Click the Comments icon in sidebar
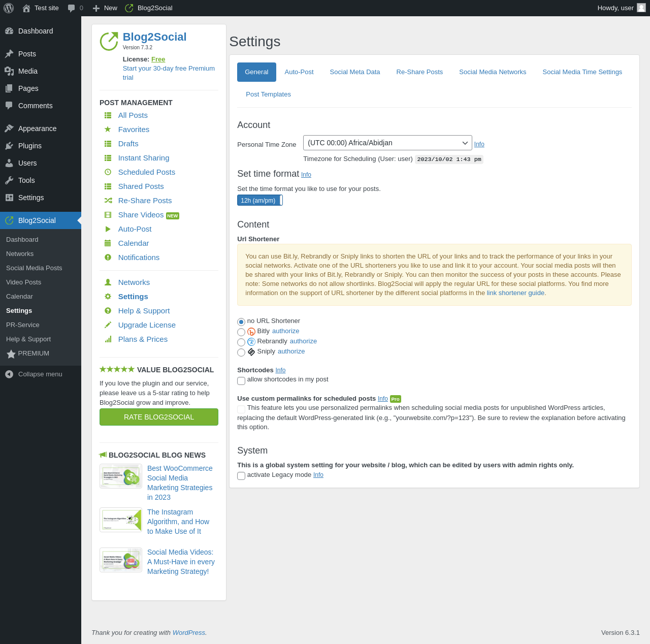Screen dimensions: 650x644 coord(9,106)
